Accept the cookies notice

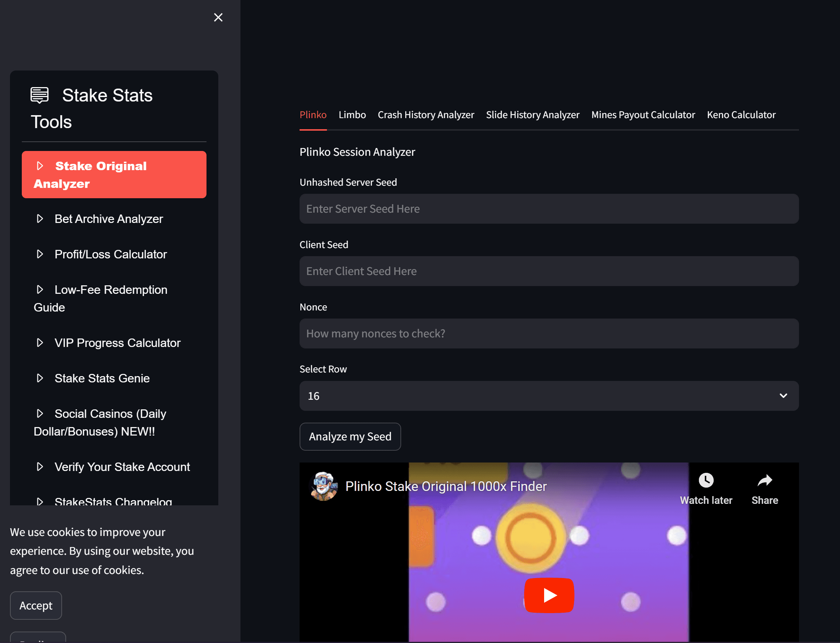pyautogui.click(x=36, y=605)
